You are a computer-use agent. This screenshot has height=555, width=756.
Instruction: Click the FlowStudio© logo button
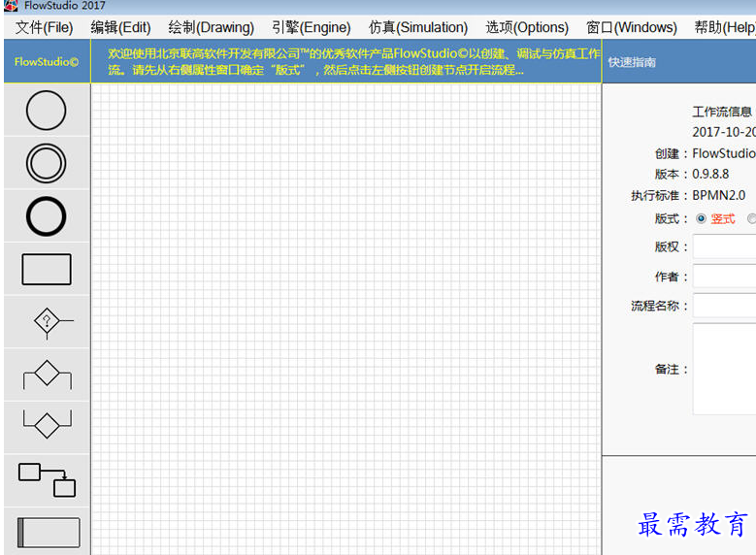tap(47, 62)
